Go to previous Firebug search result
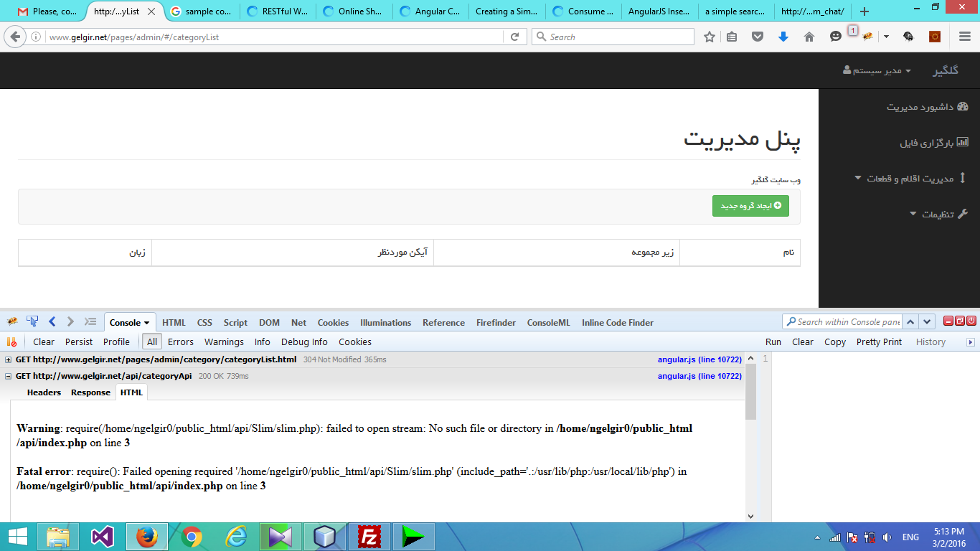Screen dimensions: 980x551 click(x=910, y=322)
